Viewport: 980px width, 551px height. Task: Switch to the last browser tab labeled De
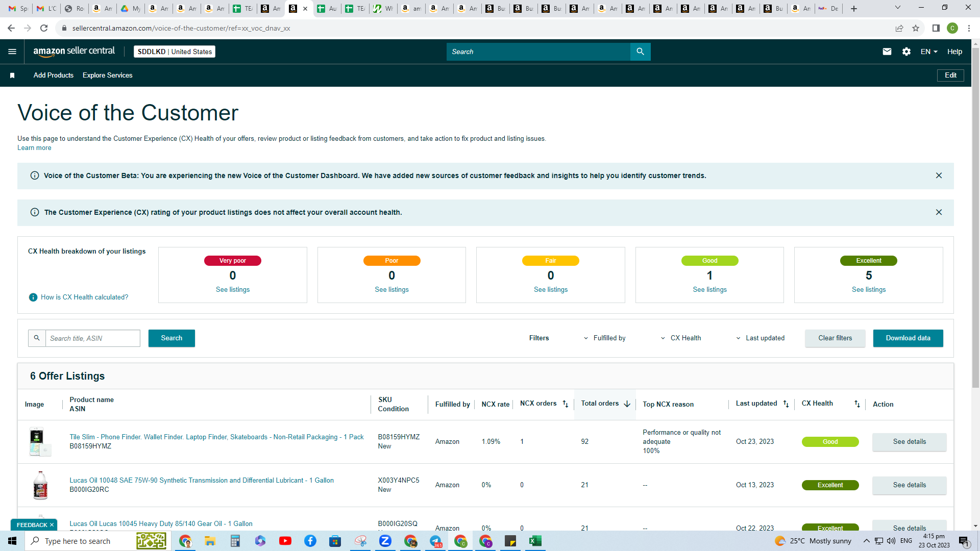tap(828, 9)
